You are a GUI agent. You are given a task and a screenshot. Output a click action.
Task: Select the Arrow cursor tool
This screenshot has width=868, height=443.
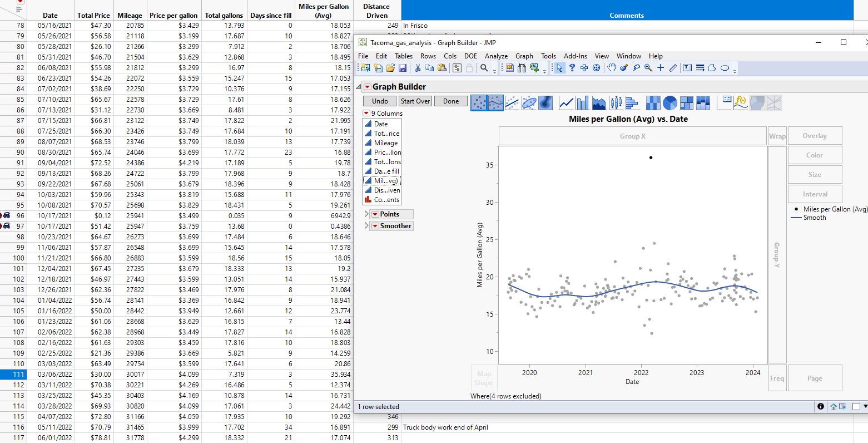tap(559, 68)
